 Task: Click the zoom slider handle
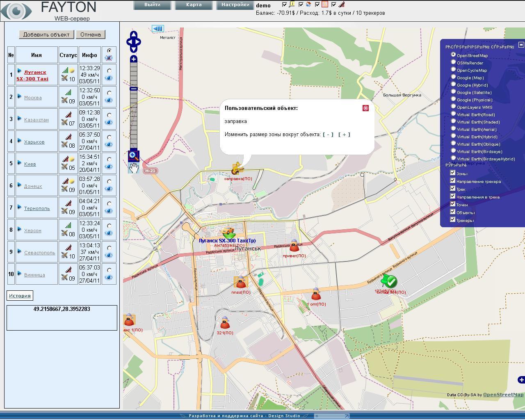point(134,89)
